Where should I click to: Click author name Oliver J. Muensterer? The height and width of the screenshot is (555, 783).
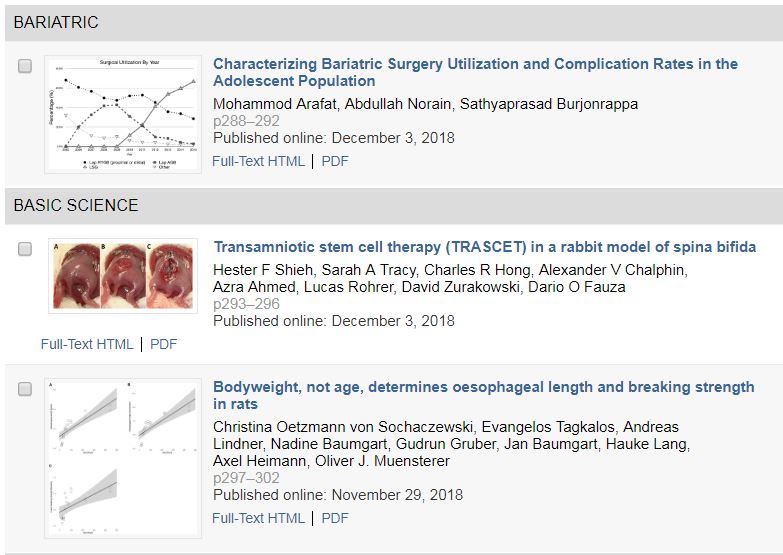point(382,461)
